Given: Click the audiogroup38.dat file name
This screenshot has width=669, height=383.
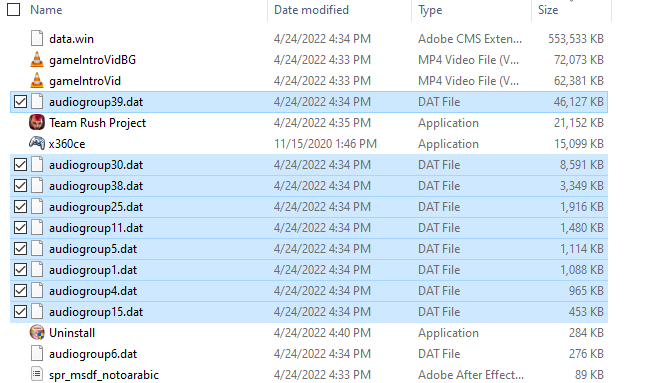Looking at the screenshot, I should (96, 186).
